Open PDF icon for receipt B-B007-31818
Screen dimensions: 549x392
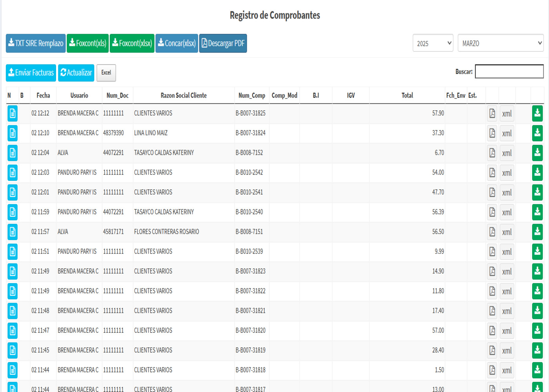click(x=492, y=370)
